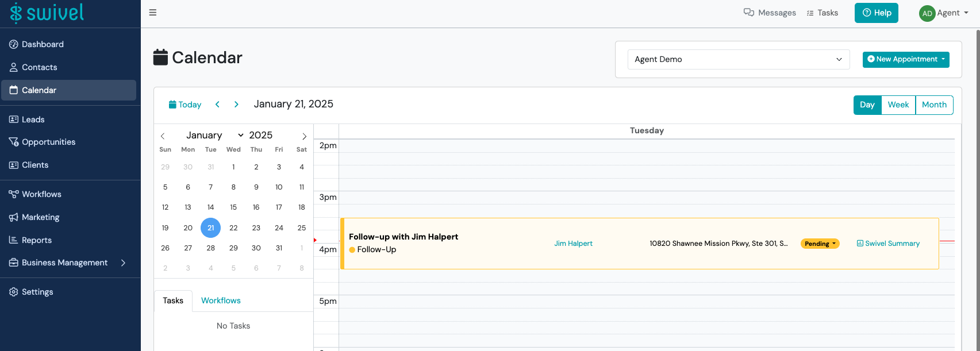Expand Business Management submenu arrow
980x351 pixels.
pos(123,263)
